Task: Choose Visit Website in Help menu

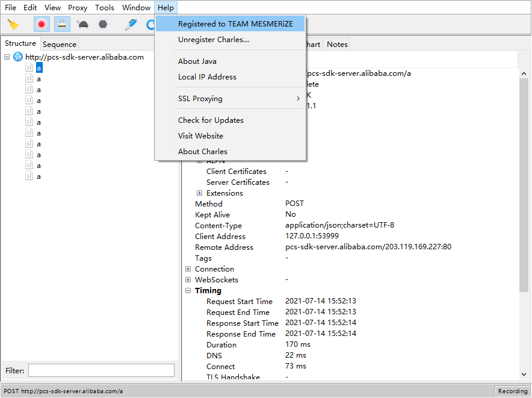Action: (x=230, y=136)
